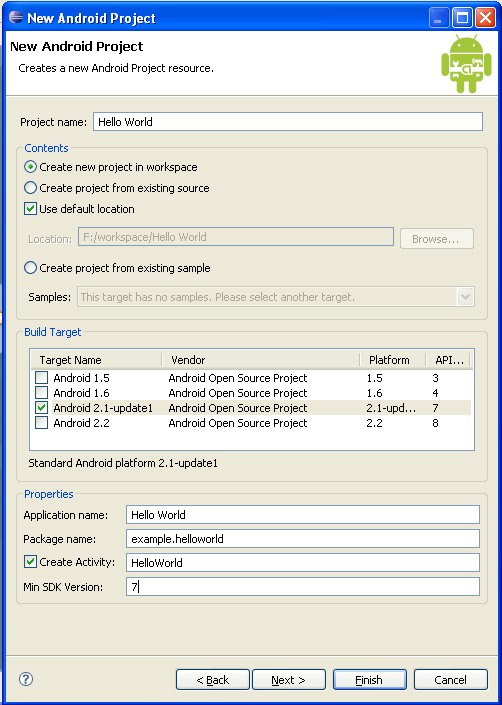Check the Android 1.5 build target
502x705 pixels.
41,378
